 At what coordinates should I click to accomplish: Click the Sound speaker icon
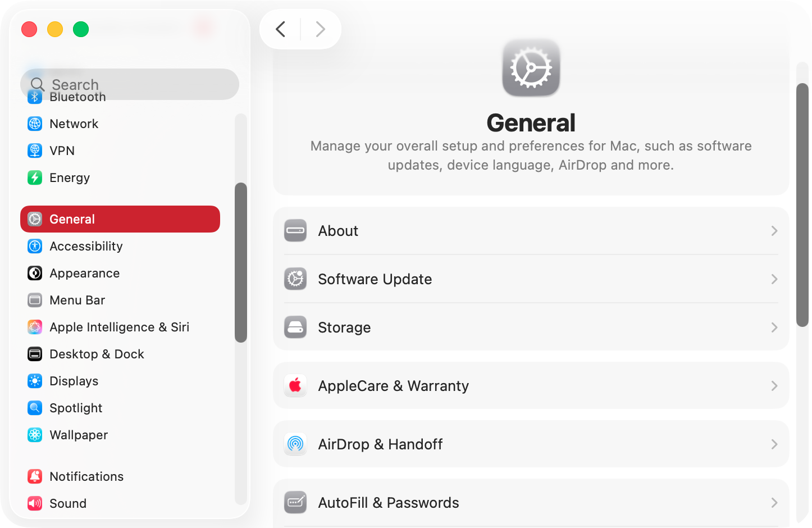35,503
